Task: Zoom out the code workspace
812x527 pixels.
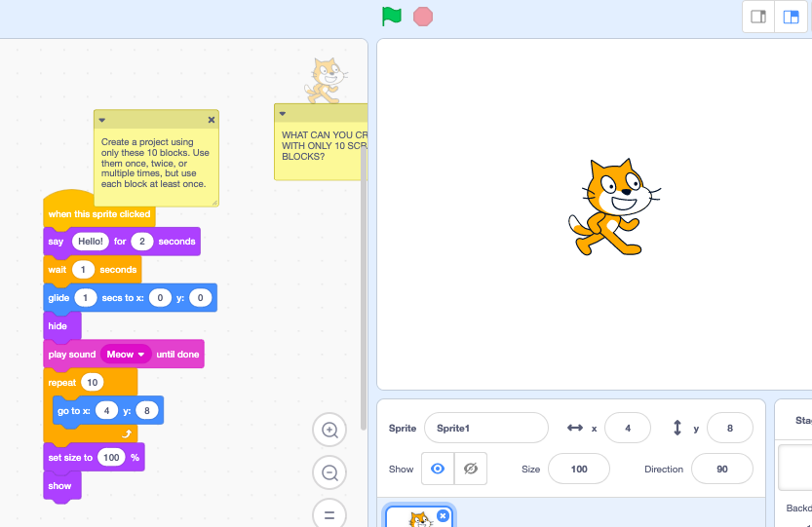Action: (329, 472)
